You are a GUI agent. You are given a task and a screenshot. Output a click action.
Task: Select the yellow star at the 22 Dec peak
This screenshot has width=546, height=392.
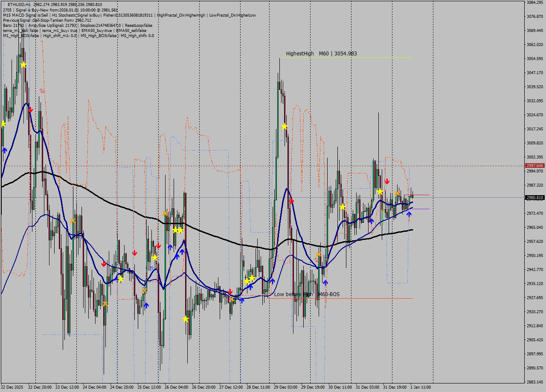23,65
